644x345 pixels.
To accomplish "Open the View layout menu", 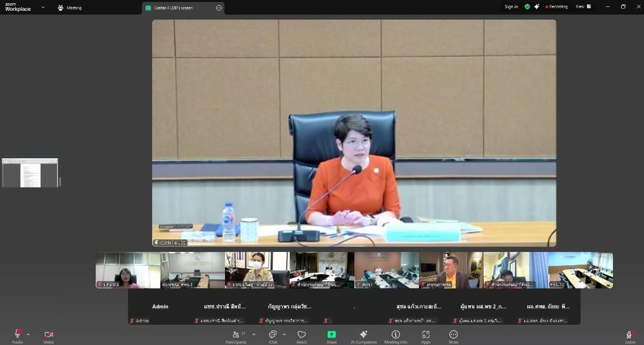I will pyautogui.click(x=583, y=7).
